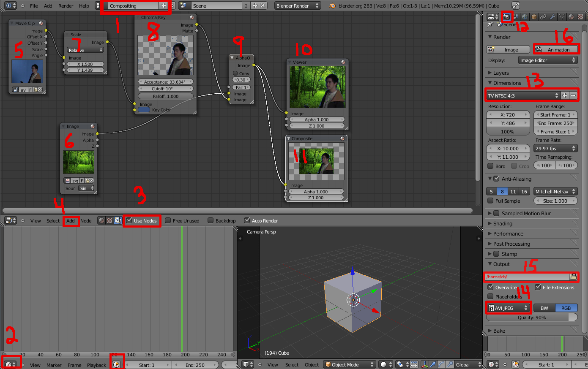Select the BW color mode button
Screen dimensions: 588x369
tap(544, 308)
